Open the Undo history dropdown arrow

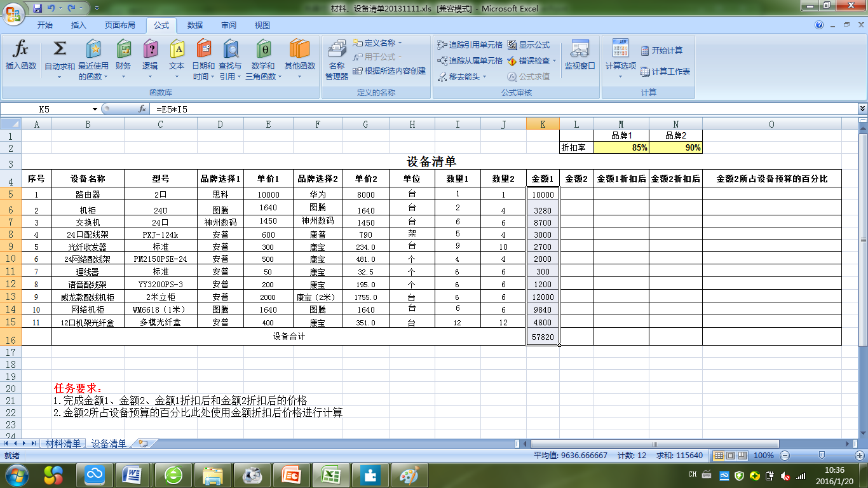click(x=60, y=8)
